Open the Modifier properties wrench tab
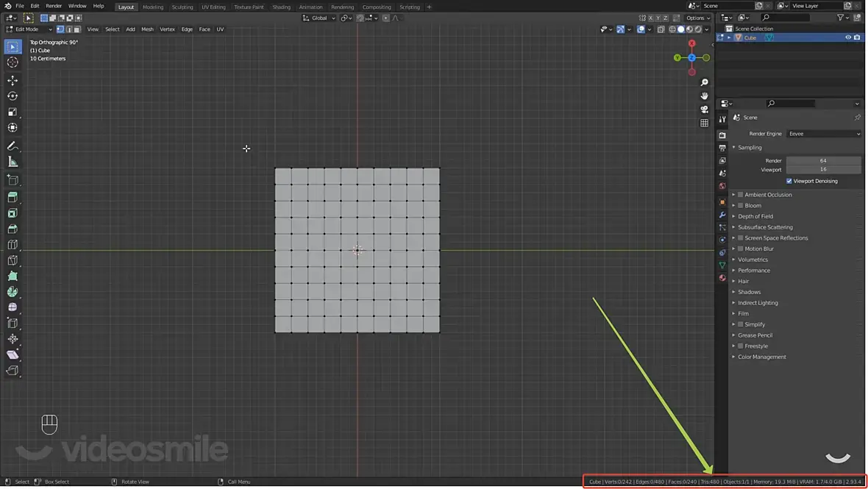Viewport: 868px width, 489px height. (722, 215)
